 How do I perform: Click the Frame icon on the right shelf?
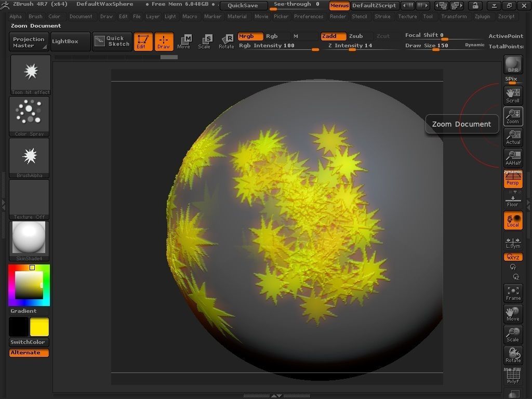click(513, 292)
